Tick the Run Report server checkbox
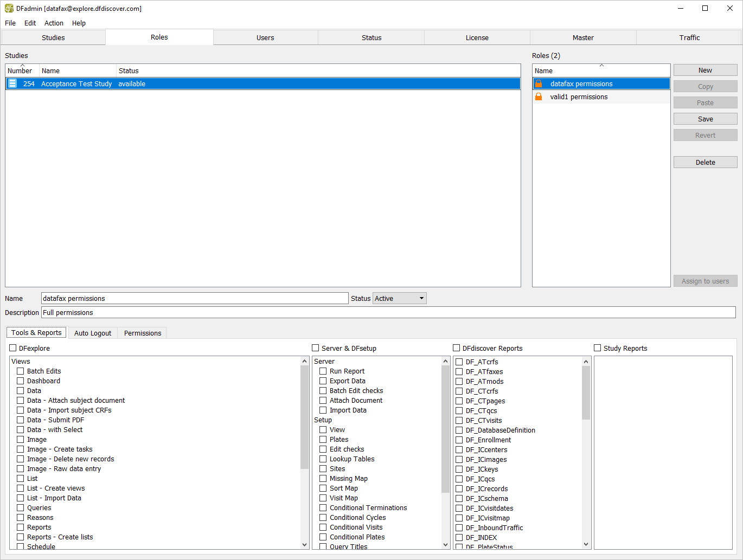The height and width of the screenshot is (560, 743). click(323, 371)
